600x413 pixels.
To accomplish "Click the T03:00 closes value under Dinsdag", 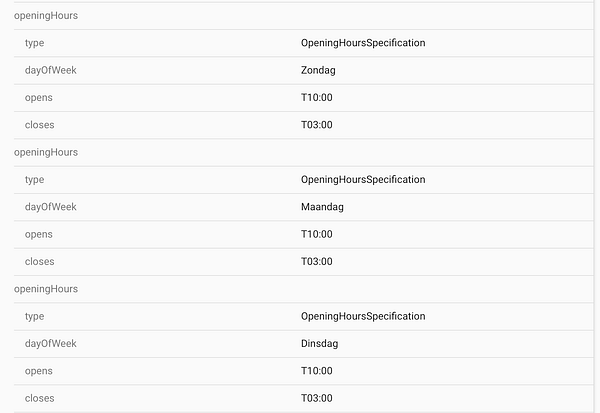I will [317, 398].
